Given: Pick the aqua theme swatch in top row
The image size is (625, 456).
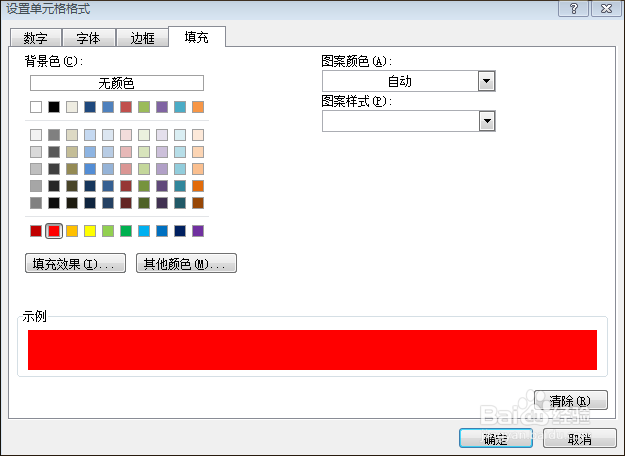Looking at the screenshot, I should coord(180,107).
